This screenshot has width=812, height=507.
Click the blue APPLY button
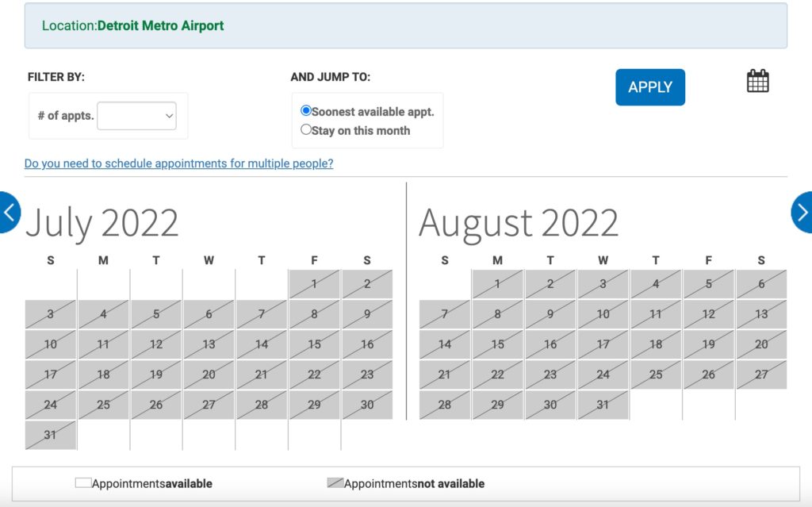(650, 87)
